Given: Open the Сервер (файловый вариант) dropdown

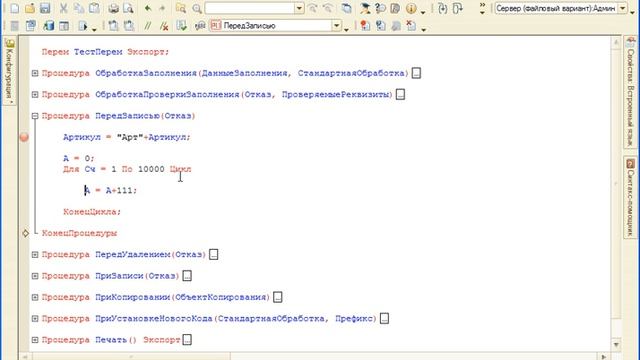Looking at the screenshot, I should pyautogui.click(x=623, y=8).
